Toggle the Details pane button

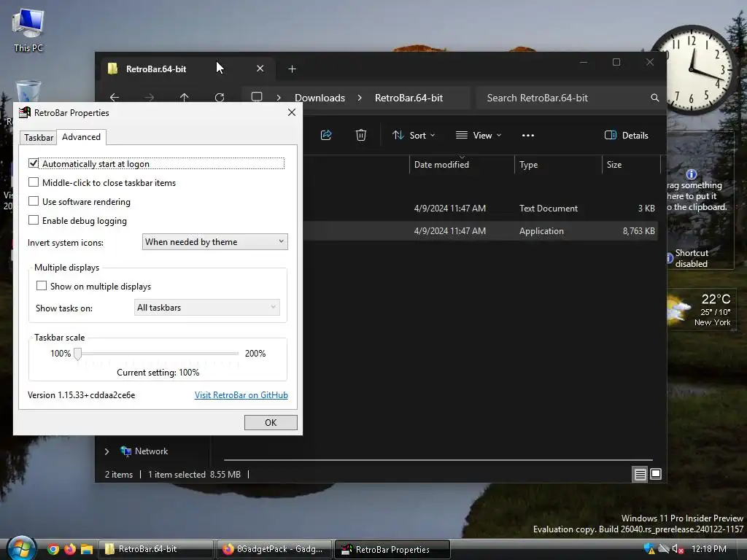(627, 135)
